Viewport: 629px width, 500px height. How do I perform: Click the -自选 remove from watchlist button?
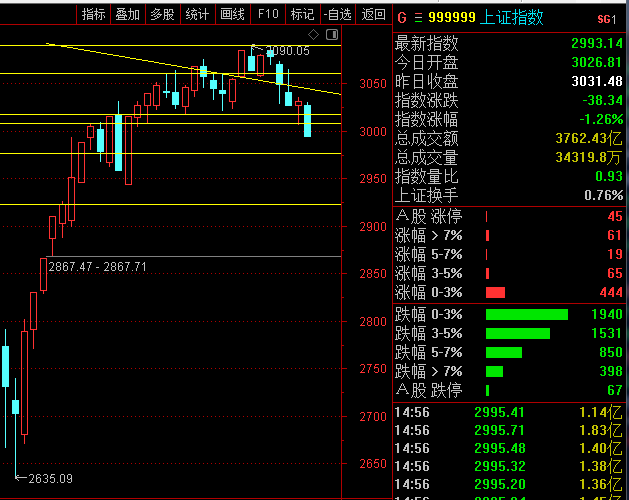[338, 14]
